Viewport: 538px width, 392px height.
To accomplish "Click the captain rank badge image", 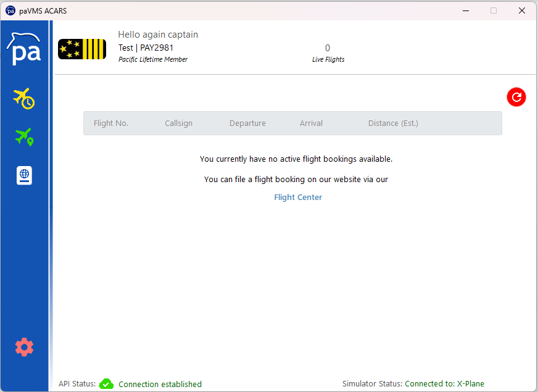I will click(x=82, y=49).
